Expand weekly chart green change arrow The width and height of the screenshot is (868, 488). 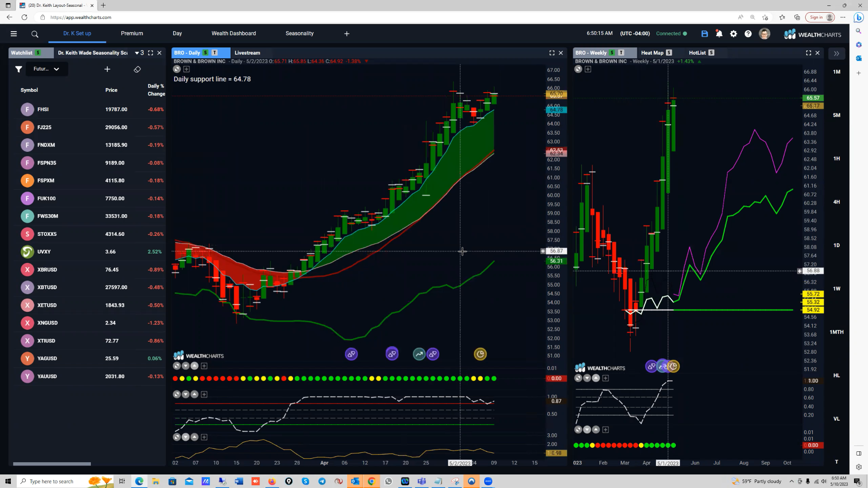coord(699,61)
